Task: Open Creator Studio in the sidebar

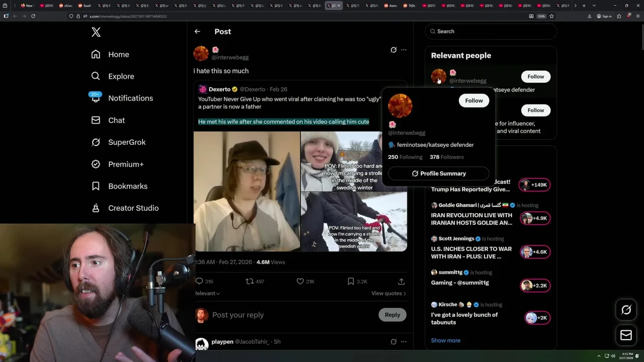Action: pos(125,208)
